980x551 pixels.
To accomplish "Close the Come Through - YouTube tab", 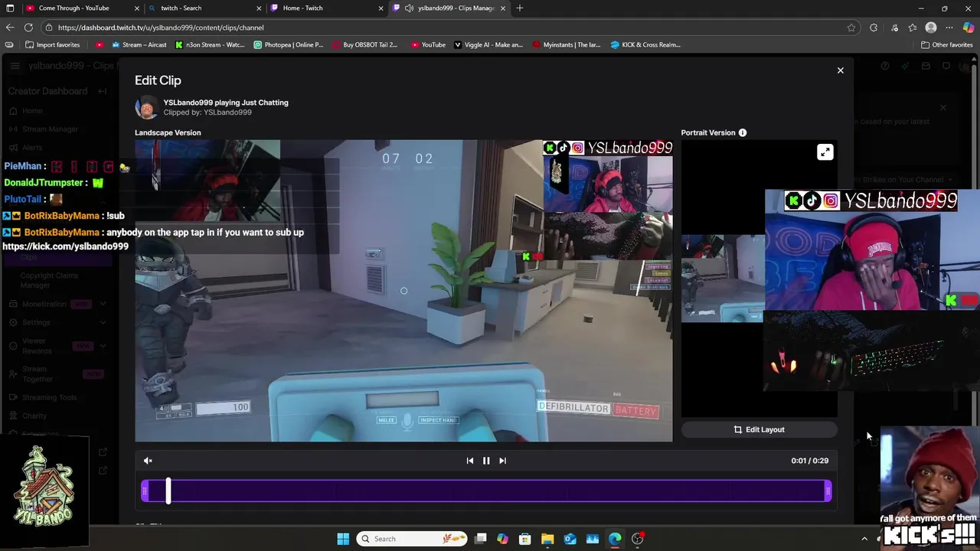I will [x=137, y=8].
